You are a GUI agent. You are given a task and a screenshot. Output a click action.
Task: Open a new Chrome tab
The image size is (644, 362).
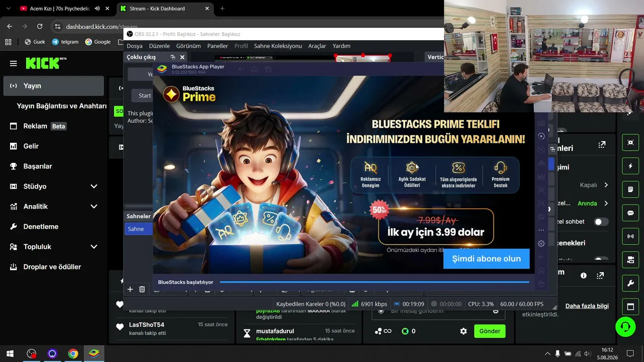click(x=222, y=9)
